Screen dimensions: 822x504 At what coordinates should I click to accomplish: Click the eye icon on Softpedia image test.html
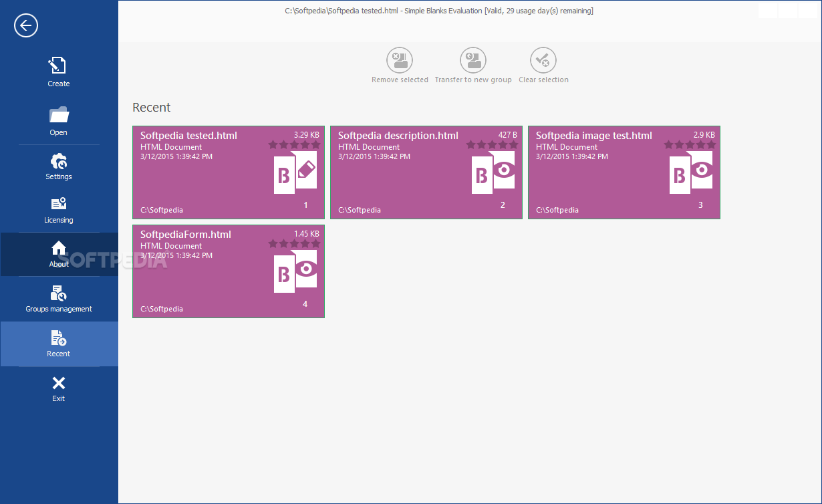702,170
